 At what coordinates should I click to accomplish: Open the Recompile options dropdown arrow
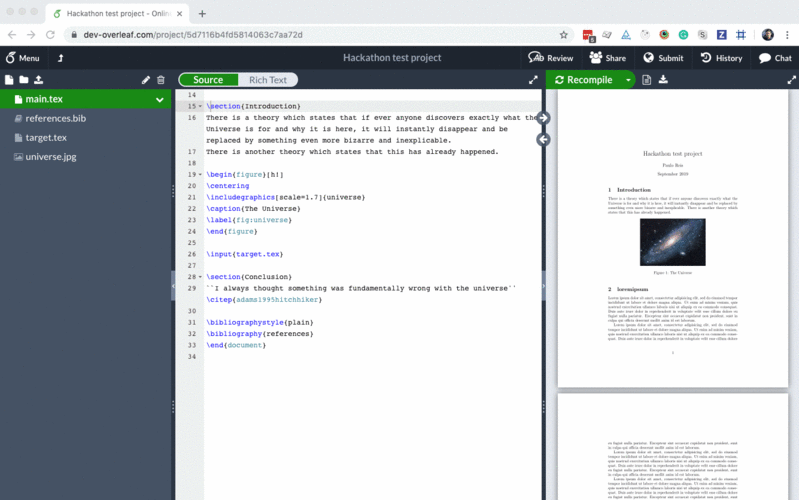point(628,80)
